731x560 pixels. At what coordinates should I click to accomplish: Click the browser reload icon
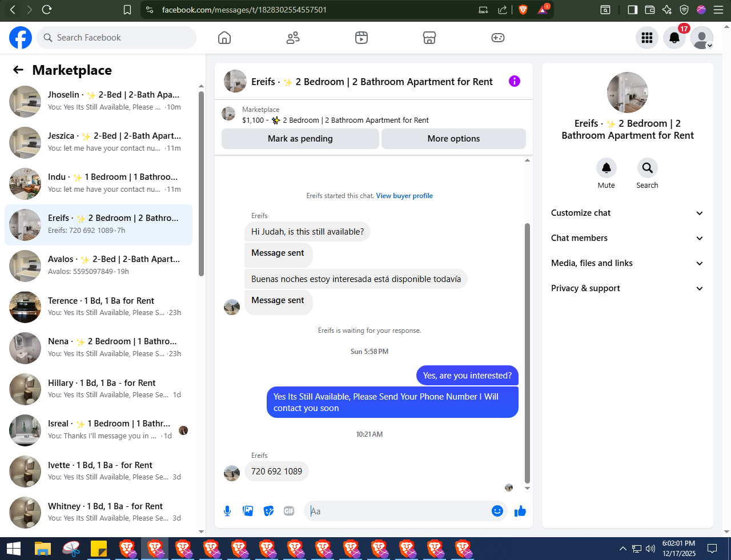click(x=47, y=10)
